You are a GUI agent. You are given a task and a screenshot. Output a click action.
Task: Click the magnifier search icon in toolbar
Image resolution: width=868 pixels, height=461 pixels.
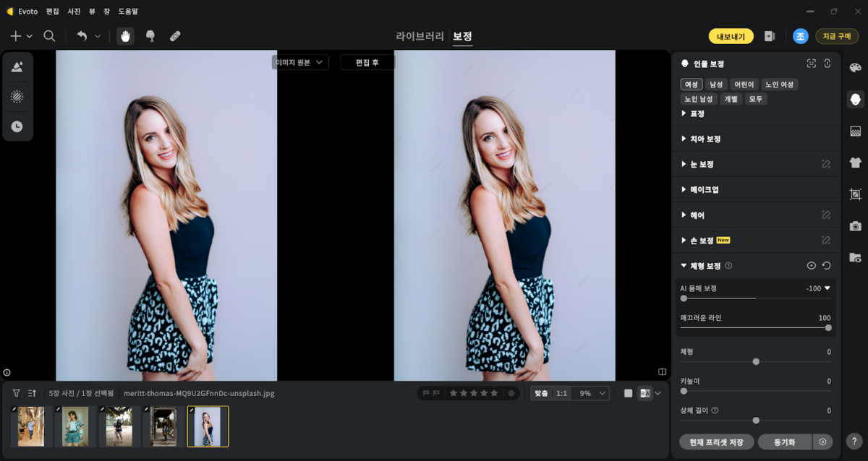click(x=49, y=36)
